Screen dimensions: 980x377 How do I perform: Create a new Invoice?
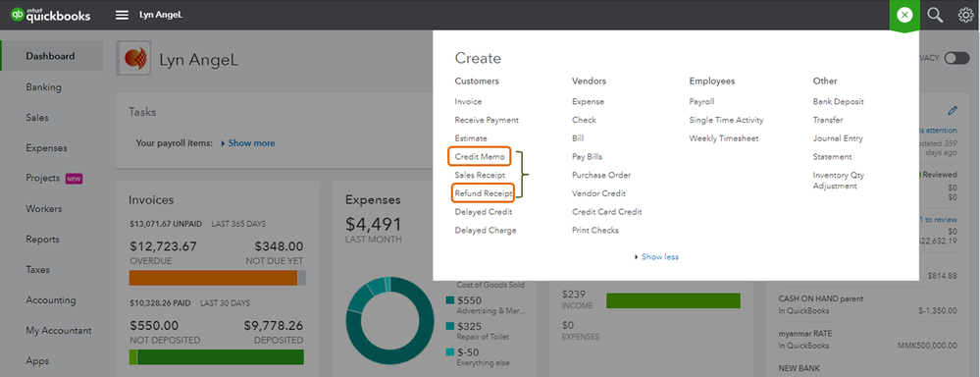click(x=468, y=101)
